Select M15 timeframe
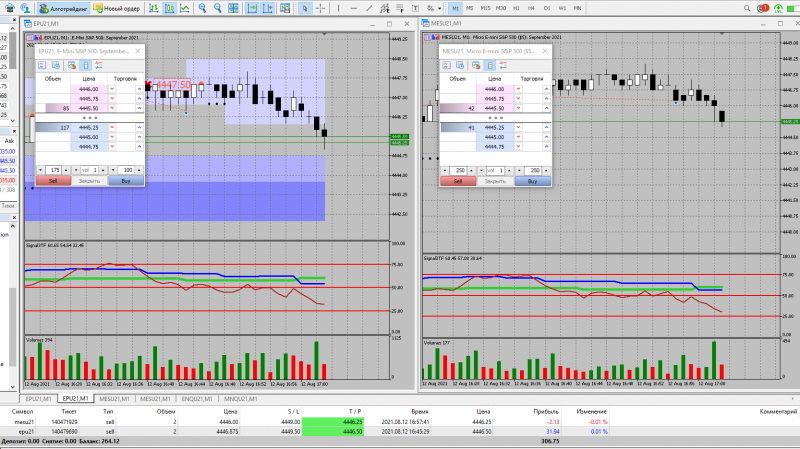The height and width of the screenshot is (449, 800). pyautogui.click(x=485, y=8)
